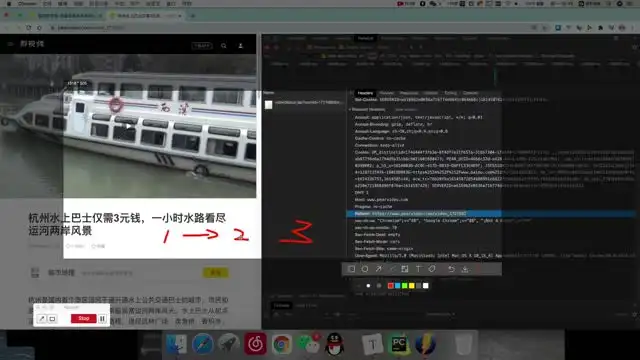Open the Preview tab of request details
The image size is (640, 360).
pyautogui.click(x=387, y=93)
